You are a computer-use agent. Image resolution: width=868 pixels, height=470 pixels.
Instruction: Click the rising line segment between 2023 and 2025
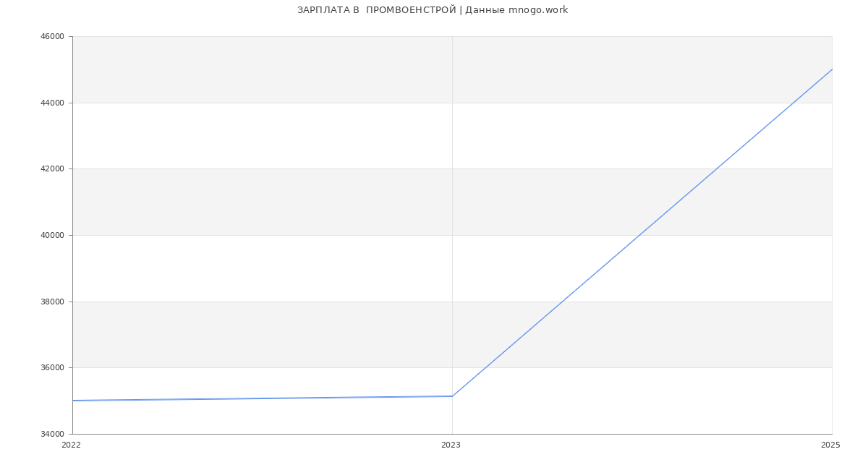click(x=642, y=233)
